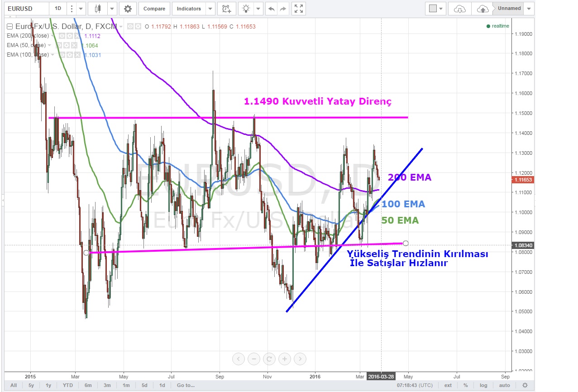The image size is (578, 392).
Task: Click the alarm clock add-alert icon
Action: click(226, 9)
